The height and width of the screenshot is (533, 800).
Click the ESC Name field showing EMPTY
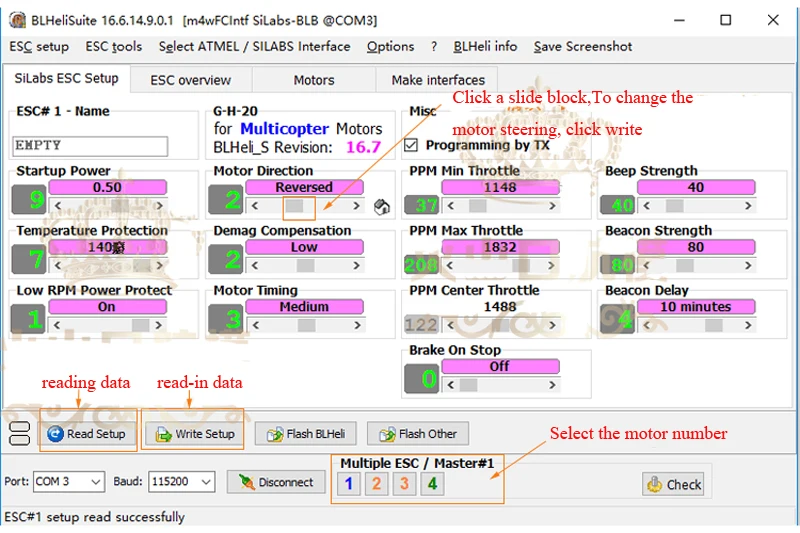pyautogui.click(x=90, y=146)
